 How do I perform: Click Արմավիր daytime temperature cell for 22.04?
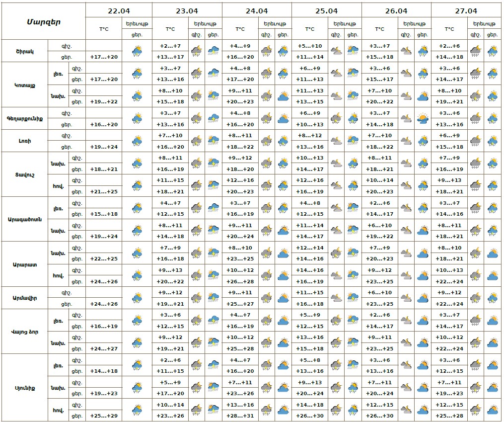[104, 304]
